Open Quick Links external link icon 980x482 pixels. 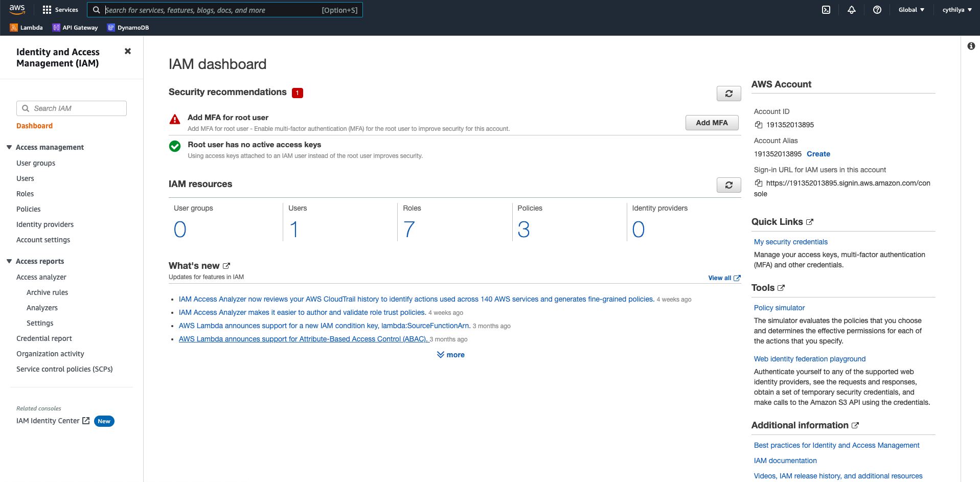810,222
